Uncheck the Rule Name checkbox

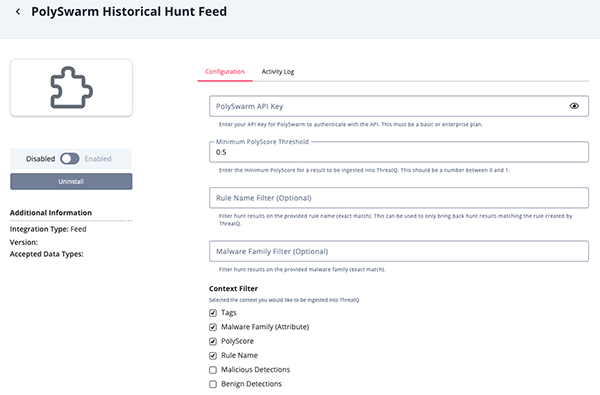(x=213, y=356)
